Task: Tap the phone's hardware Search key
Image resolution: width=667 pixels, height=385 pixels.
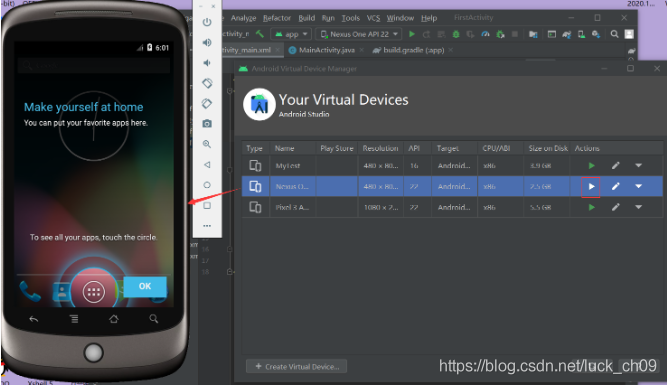Action: pyautogui.click(x=154, y=319)
